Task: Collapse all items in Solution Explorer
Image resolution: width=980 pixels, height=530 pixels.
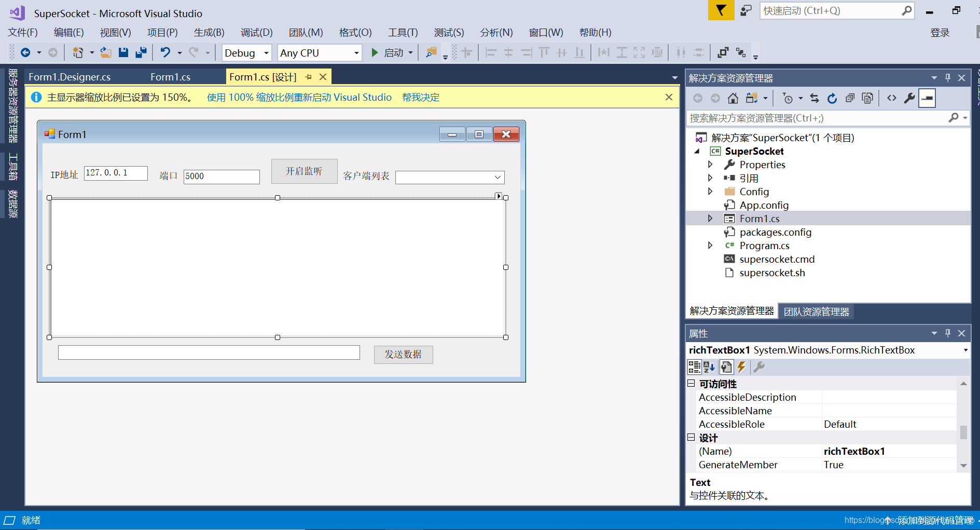Action: [x=850, y=98]
